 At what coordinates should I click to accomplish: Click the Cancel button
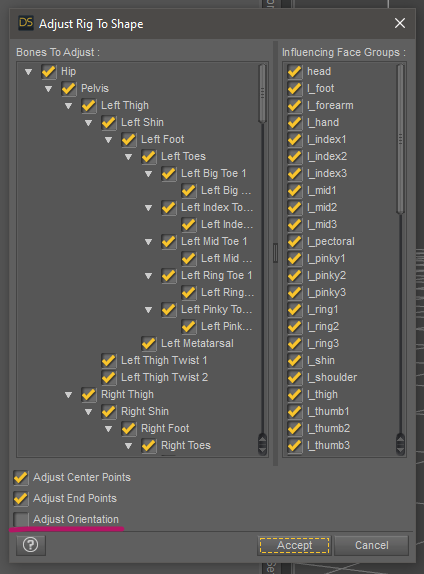(x=372, y=545)
